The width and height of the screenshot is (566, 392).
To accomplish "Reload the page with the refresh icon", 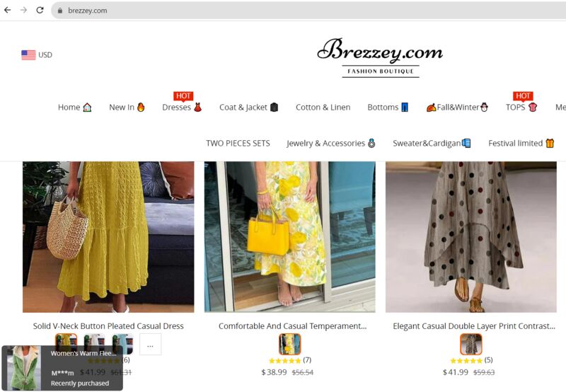I will coord(40,11).
